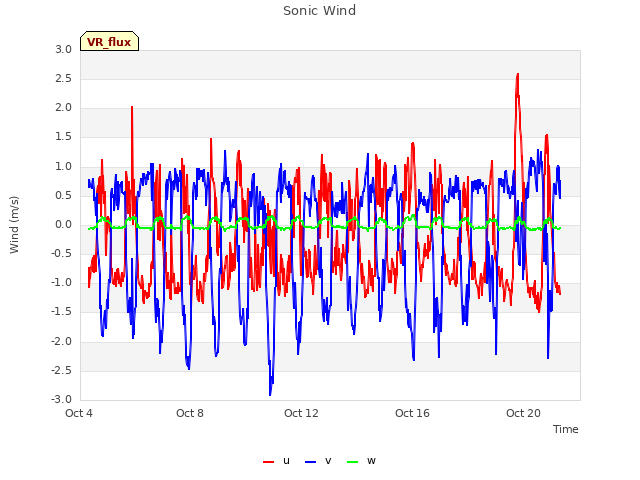Click the -3.0 y-axis tick label
The image size is (640, 480).
(62, 400)
